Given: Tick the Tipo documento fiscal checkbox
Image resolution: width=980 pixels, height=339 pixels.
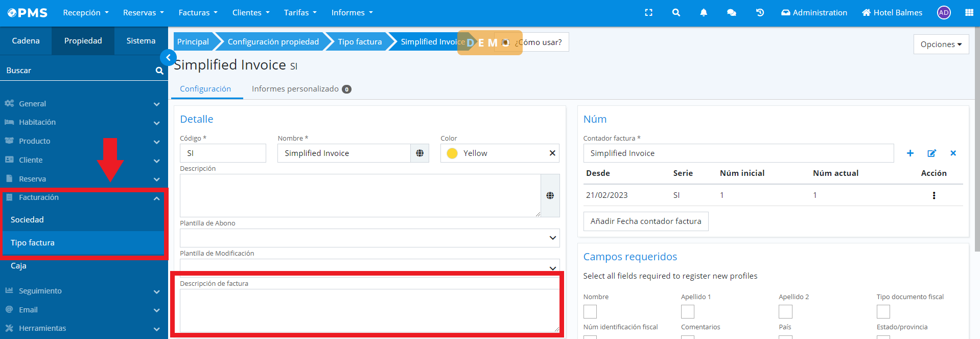Looking at the screenshot, I should point(883,311).
